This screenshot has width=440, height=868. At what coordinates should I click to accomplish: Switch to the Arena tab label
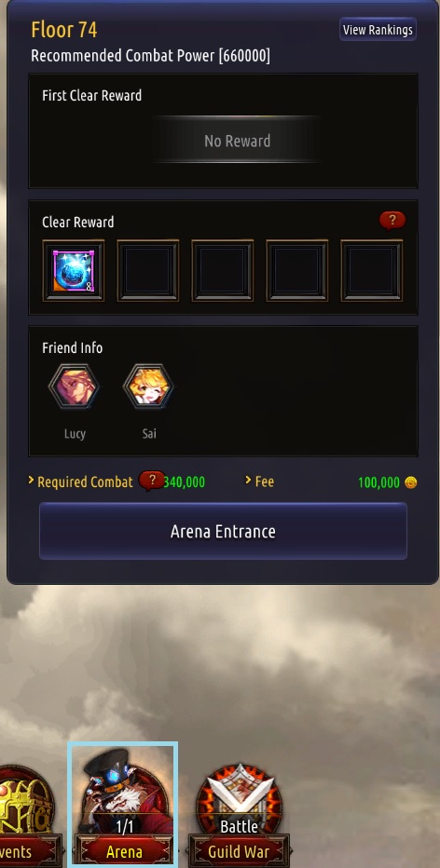click(124, 852)
